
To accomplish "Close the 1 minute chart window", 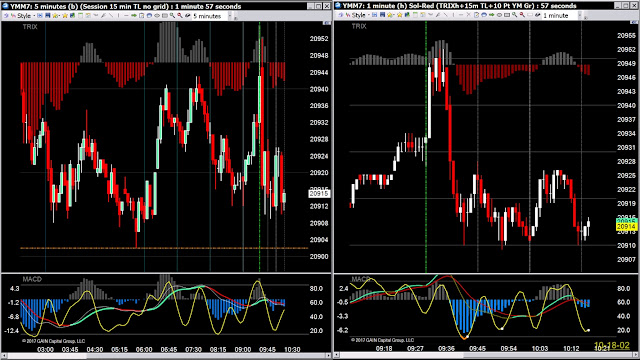I will tap(634, 6).
